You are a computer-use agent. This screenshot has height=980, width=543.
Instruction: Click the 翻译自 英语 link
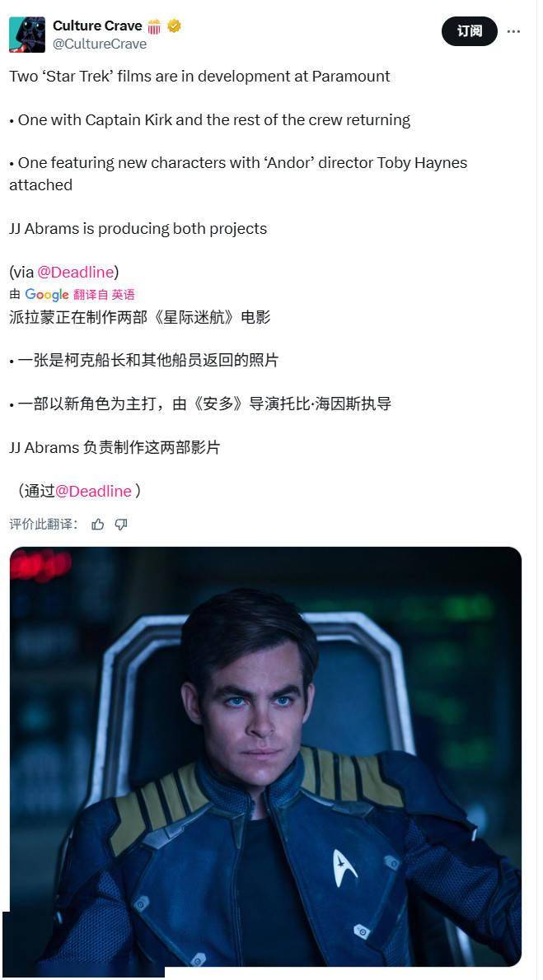point(104,294)
